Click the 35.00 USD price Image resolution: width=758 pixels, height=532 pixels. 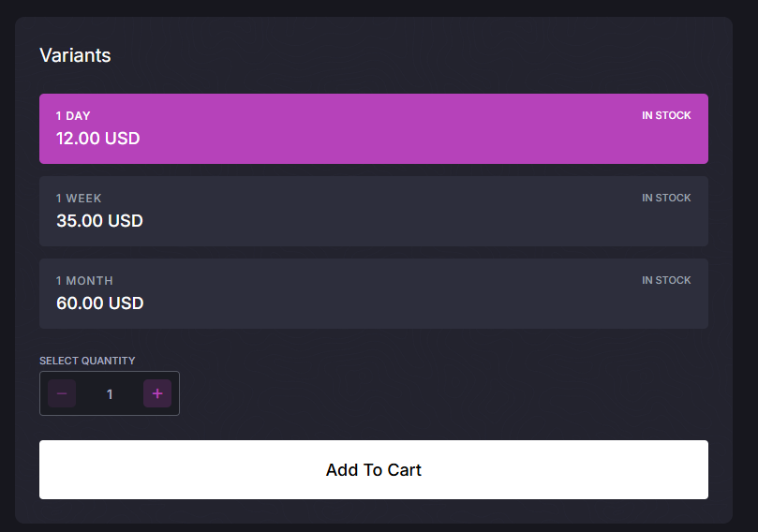[x=99, y=221]
